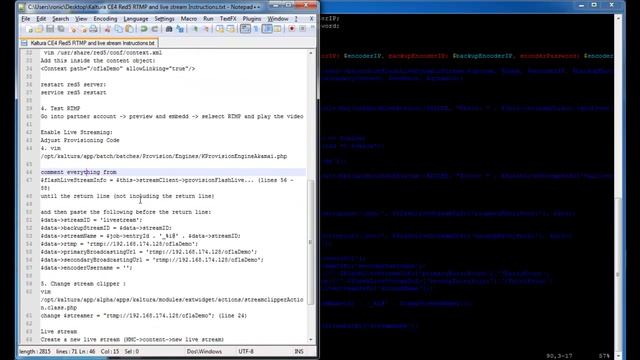Paste clipboard using the Paste icon

pos(129,29)
